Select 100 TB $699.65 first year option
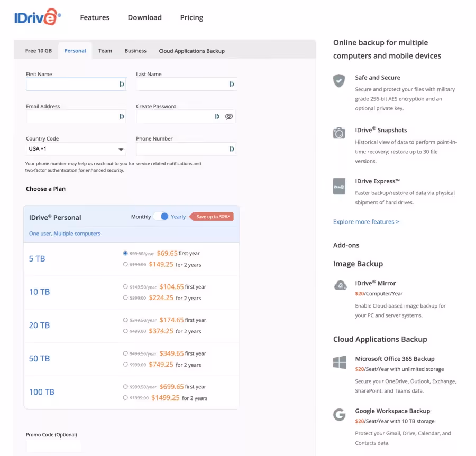 pyautogui.click(x=125, y=387)
